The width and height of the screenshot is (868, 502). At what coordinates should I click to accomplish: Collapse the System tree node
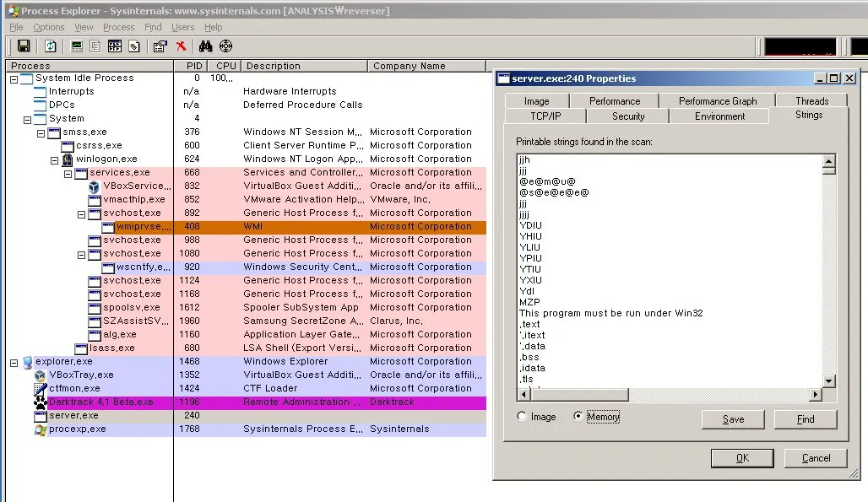point(27,120)
